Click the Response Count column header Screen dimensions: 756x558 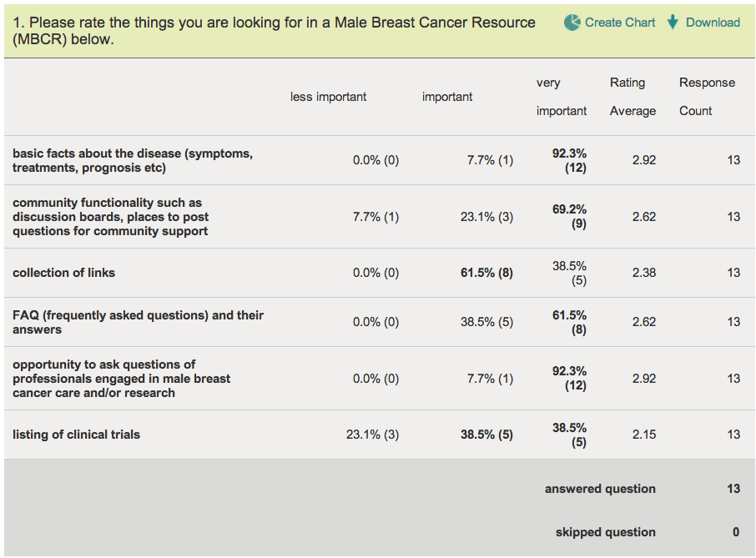point(706,97)
